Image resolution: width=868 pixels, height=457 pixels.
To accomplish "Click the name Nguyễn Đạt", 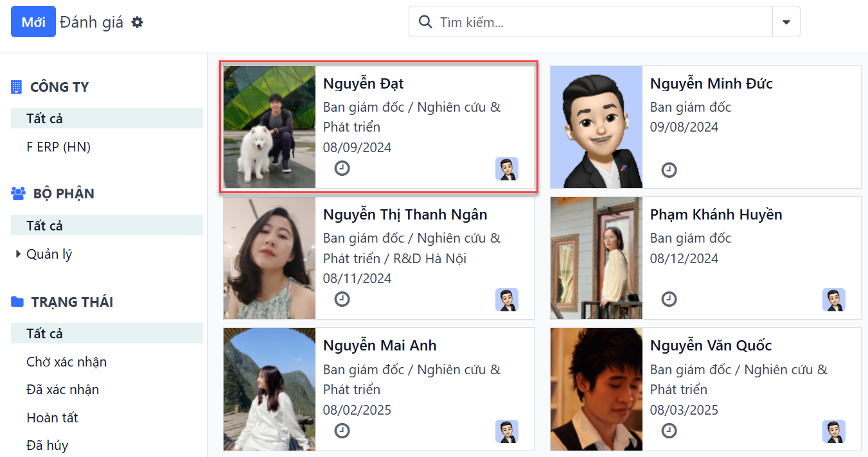I will (363, 84).
